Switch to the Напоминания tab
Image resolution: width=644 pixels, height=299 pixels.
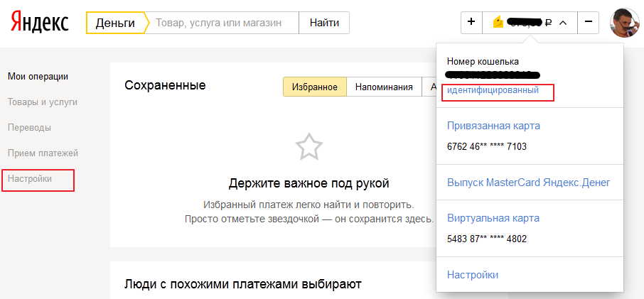click(x=384, y=87)
